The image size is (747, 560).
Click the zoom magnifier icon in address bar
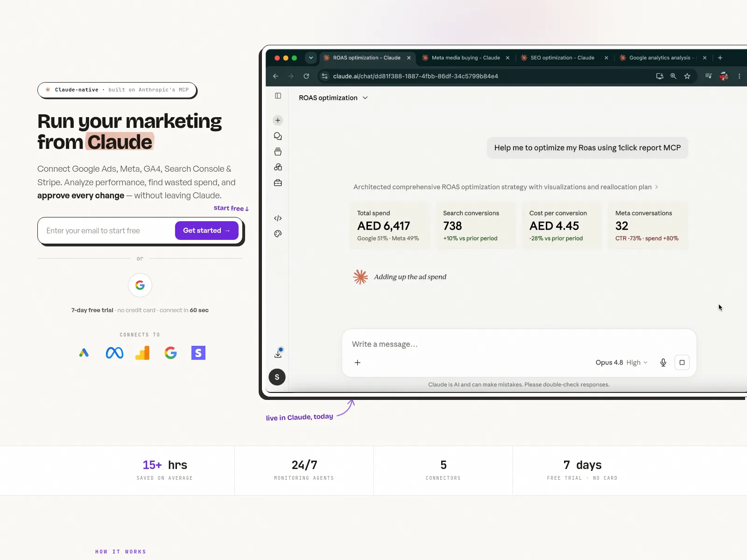[673, 76]
